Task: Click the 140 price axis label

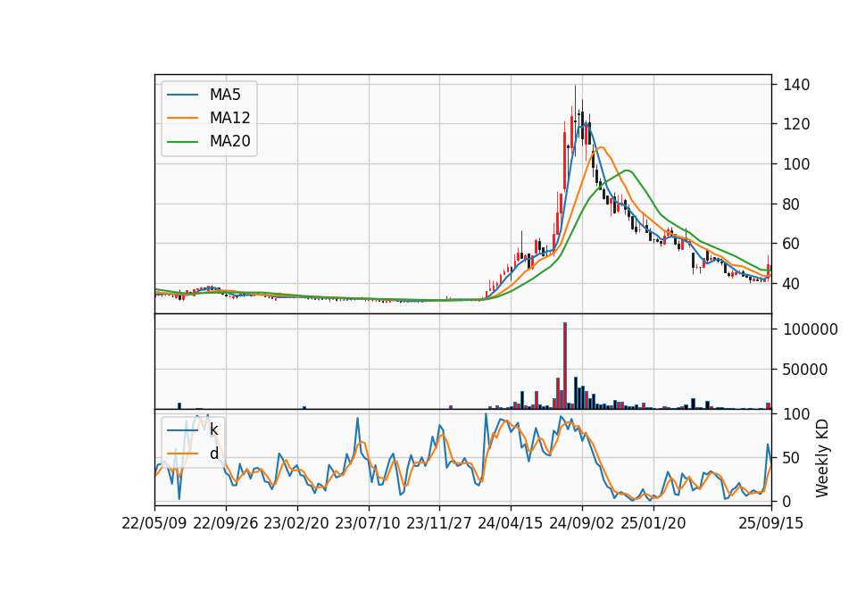Action: pos(796,85)
